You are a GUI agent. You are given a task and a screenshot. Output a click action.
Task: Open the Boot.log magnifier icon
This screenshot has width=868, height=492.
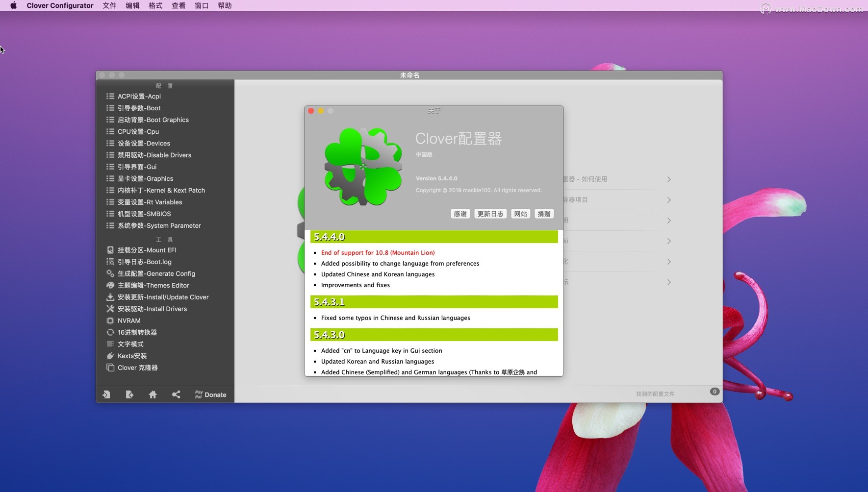(x=110, y=262)
